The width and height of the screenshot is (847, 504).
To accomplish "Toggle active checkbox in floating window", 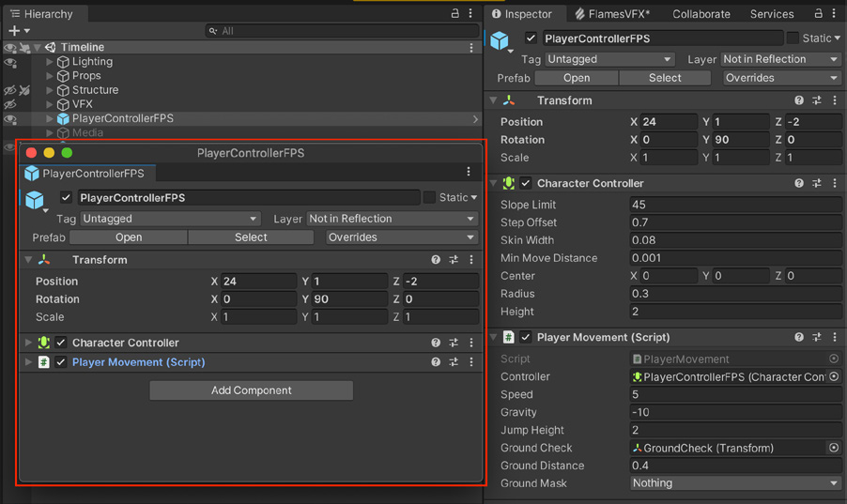I will click(x=66, y=198).
